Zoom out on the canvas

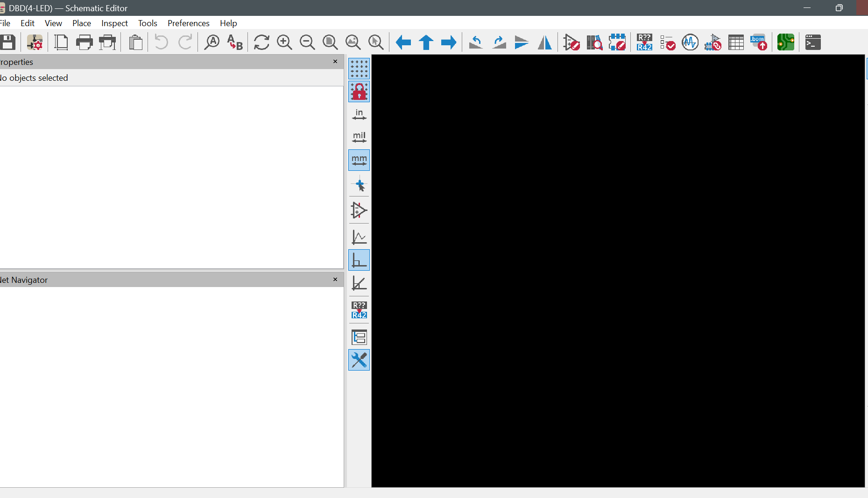point(307,42)
